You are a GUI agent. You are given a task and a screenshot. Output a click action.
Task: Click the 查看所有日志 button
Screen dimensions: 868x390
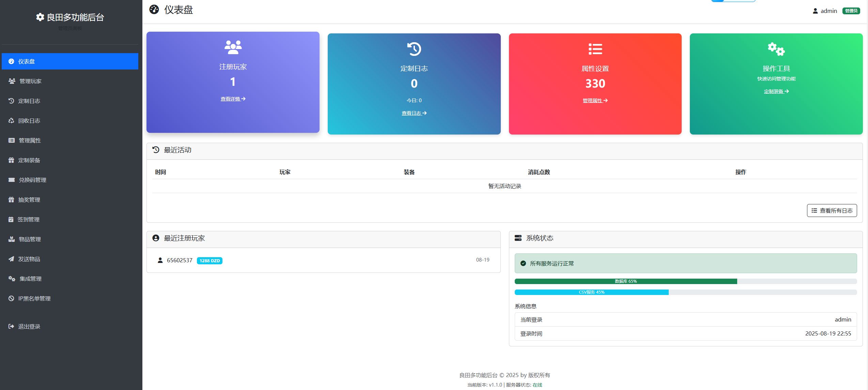click(832, 210)
